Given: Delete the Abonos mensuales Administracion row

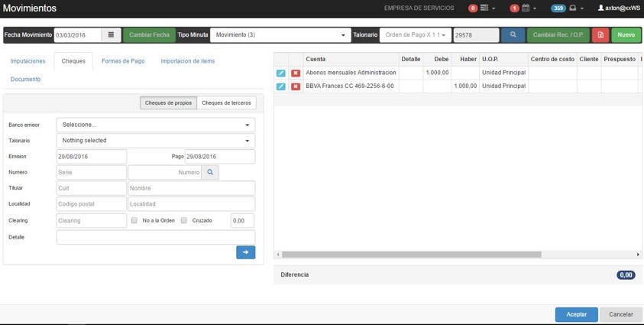Looking at the screenshot, I should point(296,73).
